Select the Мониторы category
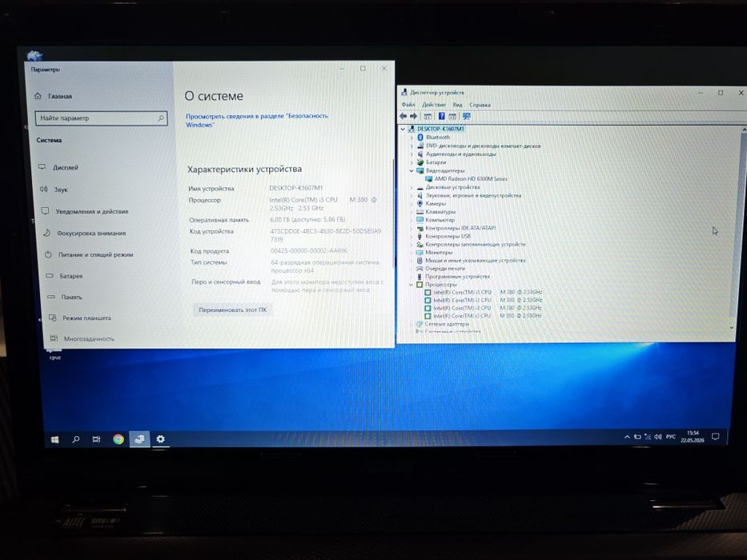 pyautogui.click(x=439, y=252)
